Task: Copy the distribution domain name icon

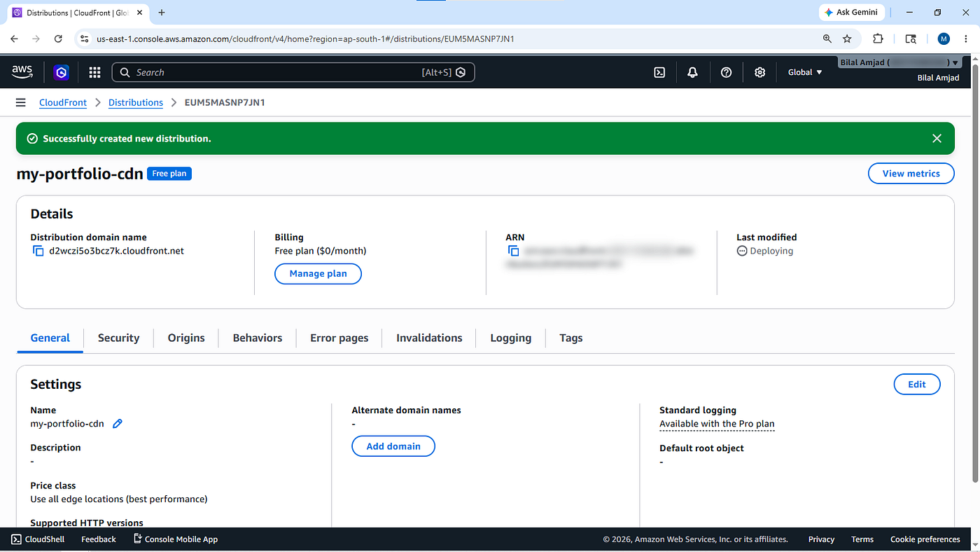Action: pos(38,251)
